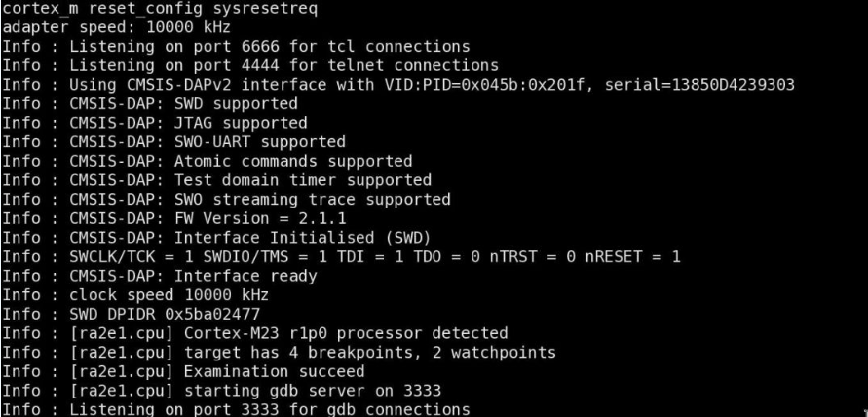This screenshot has height=417, width=868.
Task: Click the 'adapter speed: 10000 kHz' line
Action: point(117,27)
